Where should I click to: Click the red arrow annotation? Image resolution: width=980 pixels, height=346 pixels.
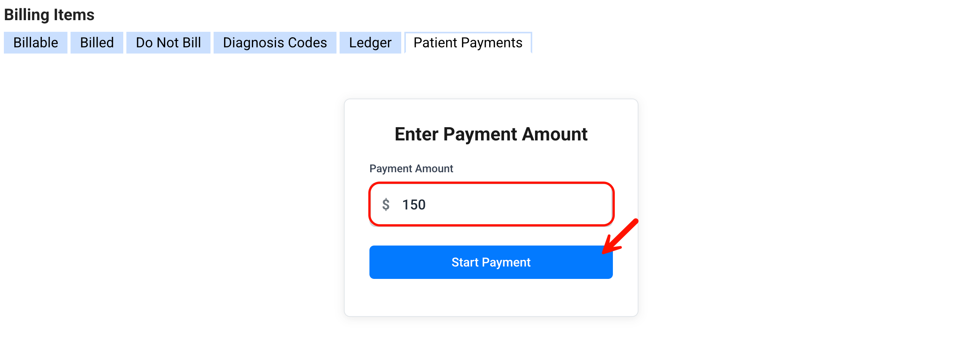pyautogui.click(x=620, y=237)
